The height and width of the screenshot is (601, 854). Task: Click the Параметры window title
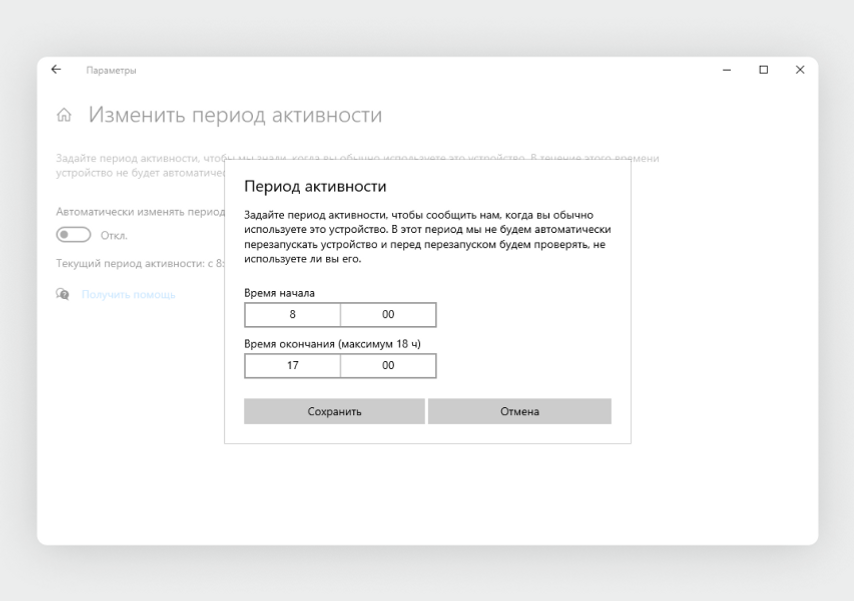(111, 70)
